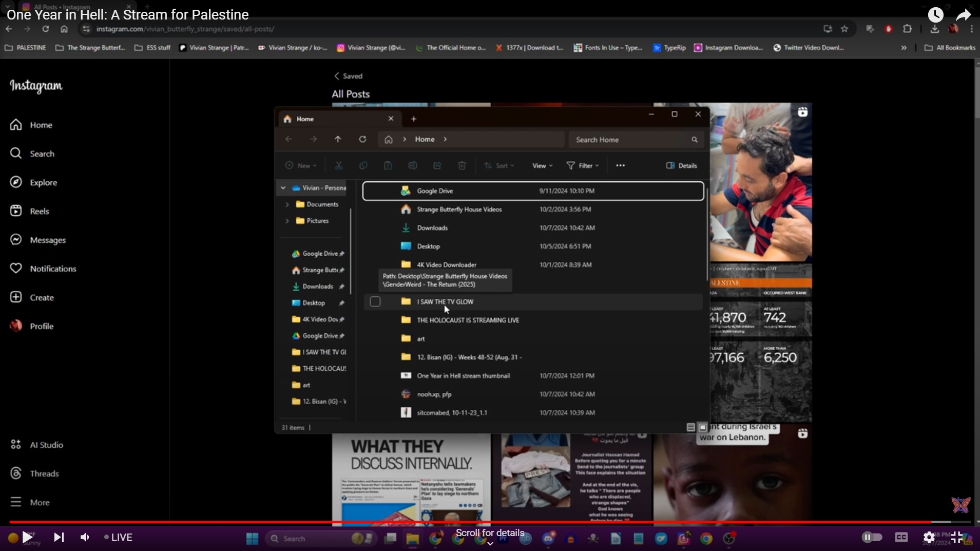Open Instagram Reels

pos(30,211)
